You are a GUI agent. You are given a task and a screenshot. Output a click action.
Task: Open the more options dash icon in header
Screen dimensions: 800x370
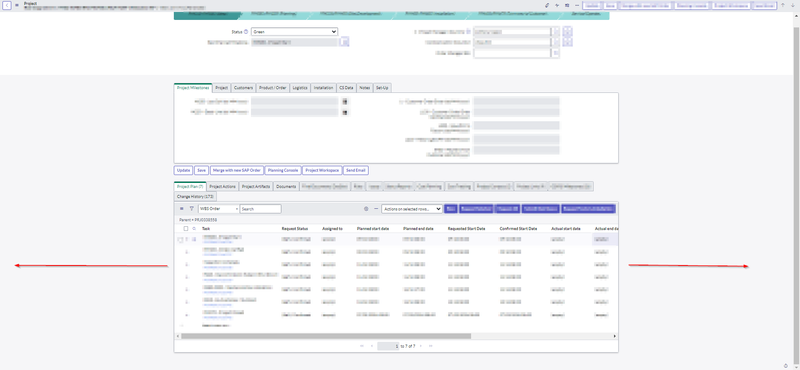[x=577, y=5]
